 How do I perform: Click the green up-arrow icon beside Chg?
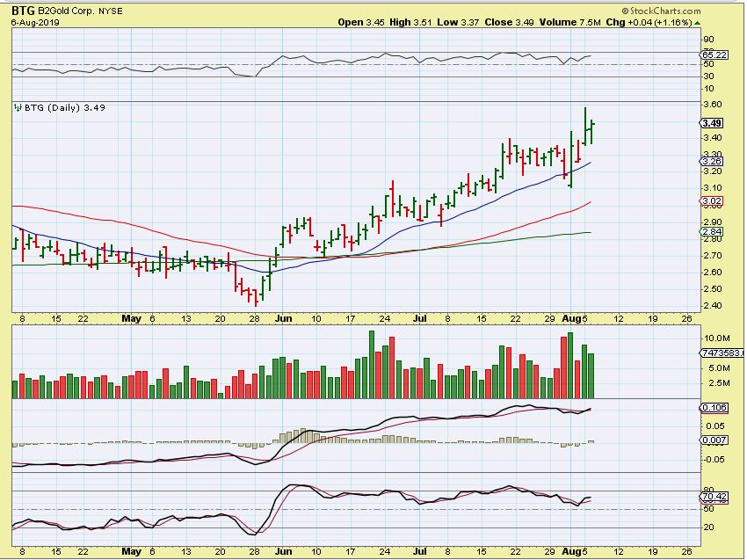coord(698,23)
